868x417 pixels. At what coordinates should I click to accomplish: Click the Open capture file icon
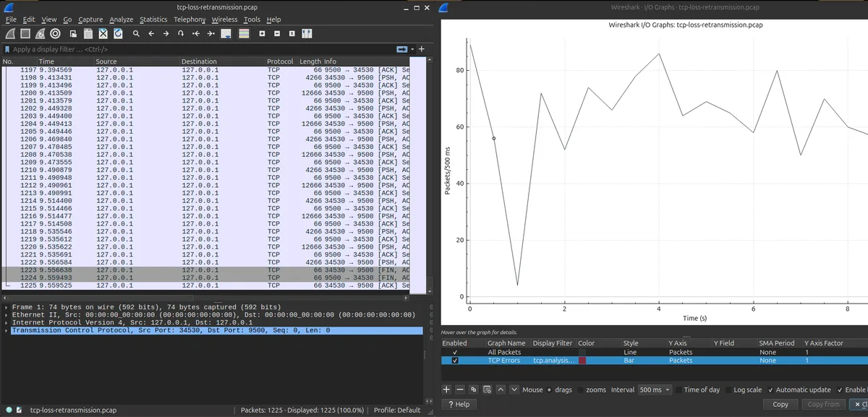pyautogui.click(x=73, y=34)
